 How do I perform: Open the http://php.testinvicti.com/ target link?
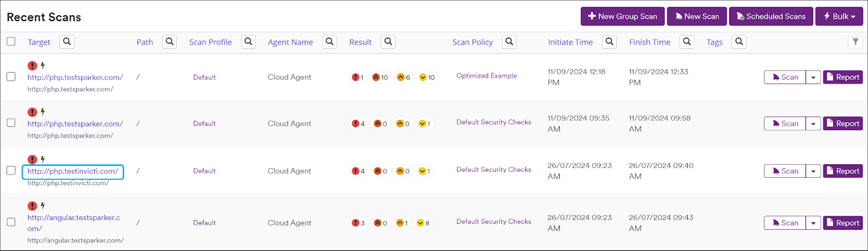coord(73,171)
